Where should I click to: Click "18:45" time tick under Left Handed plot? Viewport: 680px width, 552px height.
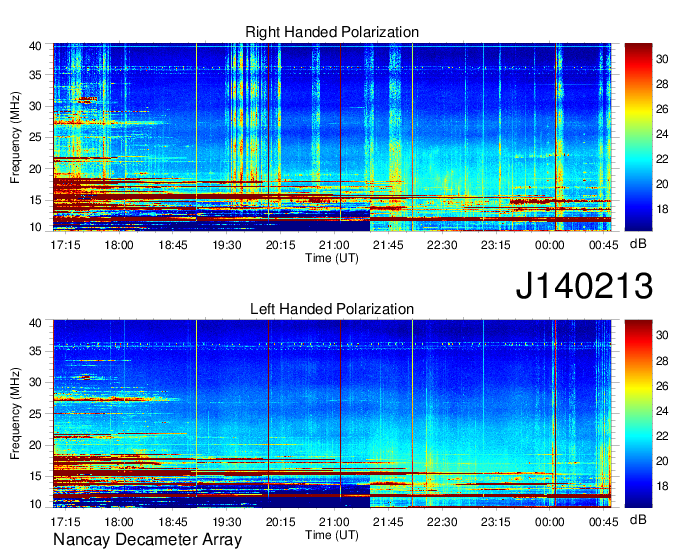[x=173, y=522]
